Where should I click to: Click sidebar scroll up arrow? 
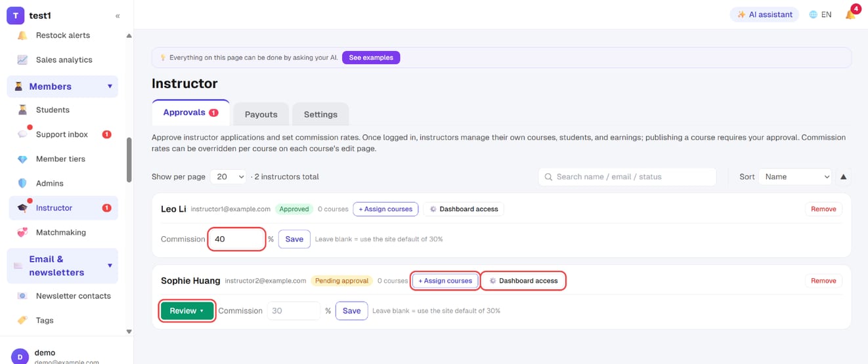(129, 35)
